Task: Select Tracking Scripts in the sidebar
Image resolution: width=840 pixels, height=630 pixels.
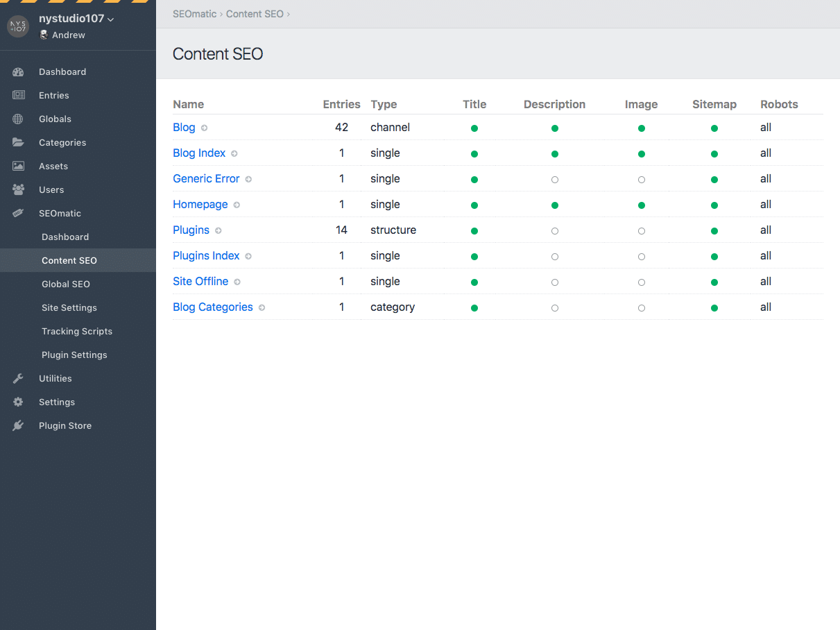Action: point(77,332)
